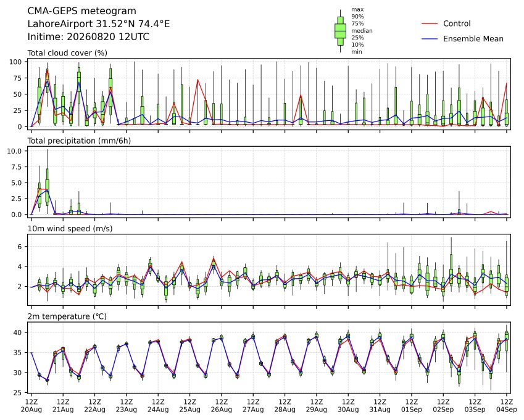Click the '12Z 20Aug' x-axis label

[31, 406]
